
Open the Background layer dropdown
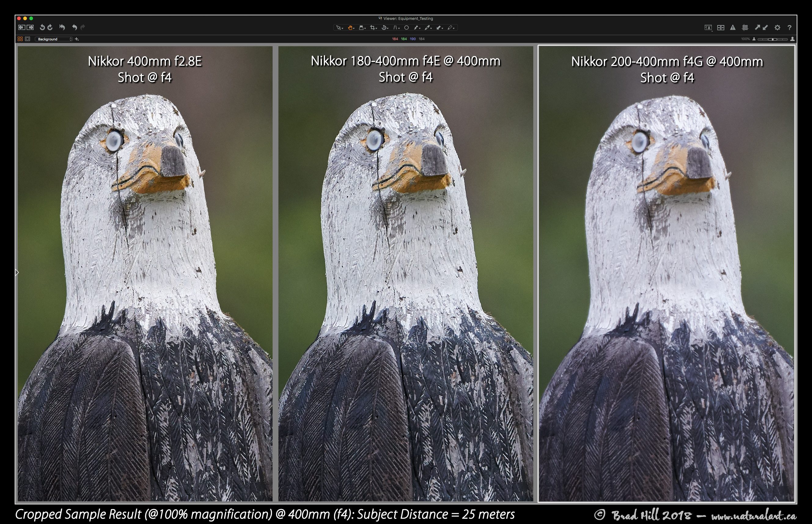pyautogui.click(x=53, y=39)
